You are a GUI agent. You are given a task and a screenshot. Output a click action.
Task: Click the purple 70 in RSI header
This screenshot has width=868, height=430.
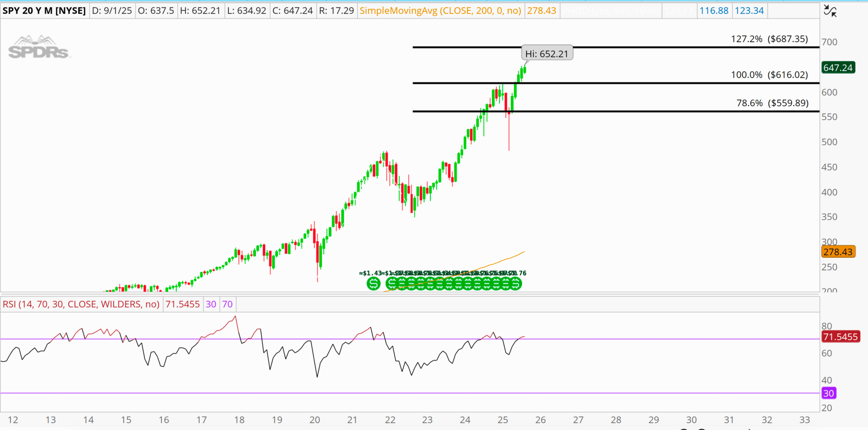click(227, 304)
